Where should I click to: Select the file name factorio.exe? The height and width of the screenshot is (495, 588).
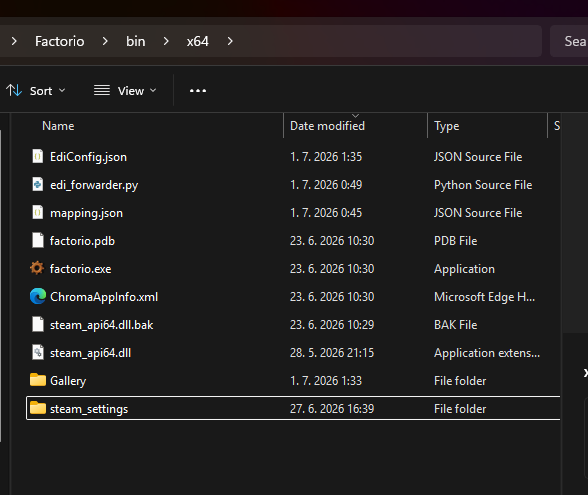point(80,269)
